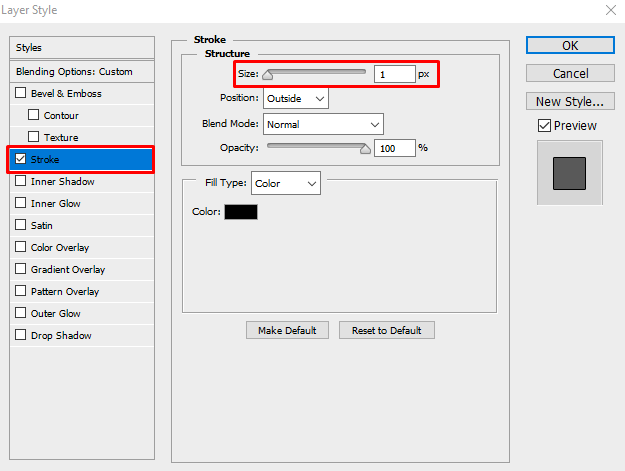Select the Stroke label in Styles list
Screen dimensions: 625x471
tap(45, 159)
